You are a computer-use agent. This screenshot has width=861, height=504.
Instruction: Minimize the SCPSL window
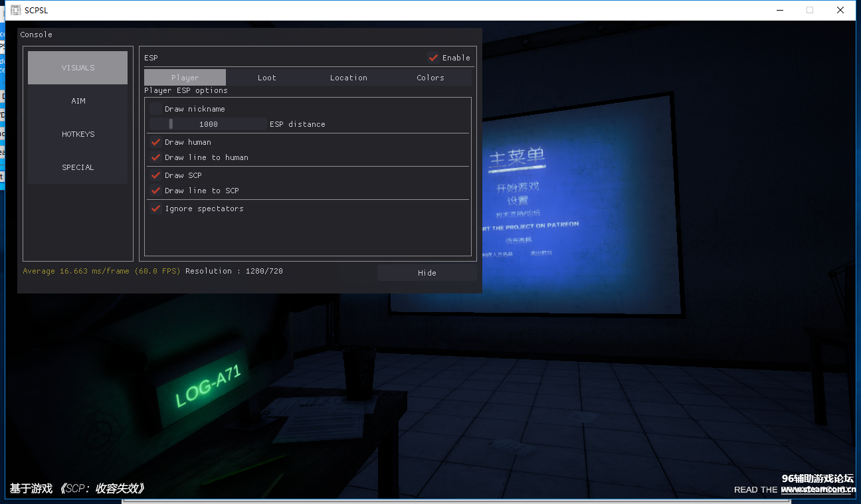point(779,10)
